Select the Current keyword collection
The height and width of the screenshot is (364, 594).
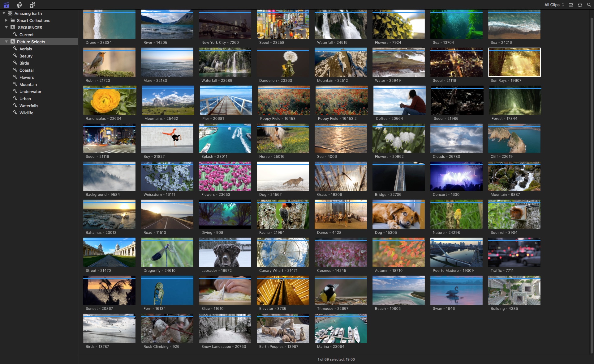click(x=26, y=35)
